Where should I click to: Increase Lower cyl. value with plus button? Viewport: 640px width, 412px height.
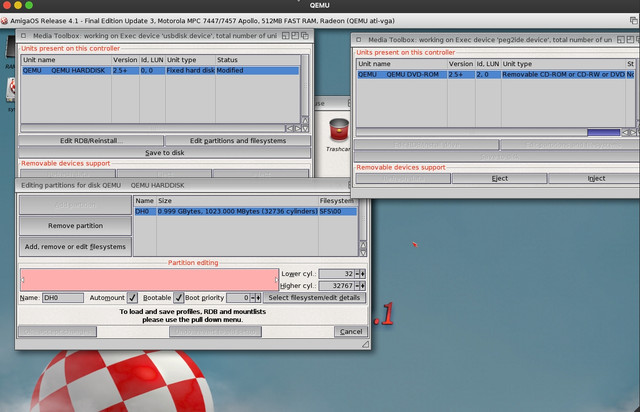(362, 274)
